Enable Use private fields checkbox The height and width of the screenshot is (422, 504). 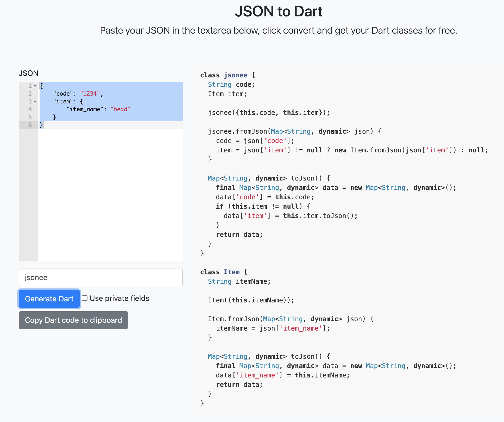pyautogui.click(x=85, y=298)
